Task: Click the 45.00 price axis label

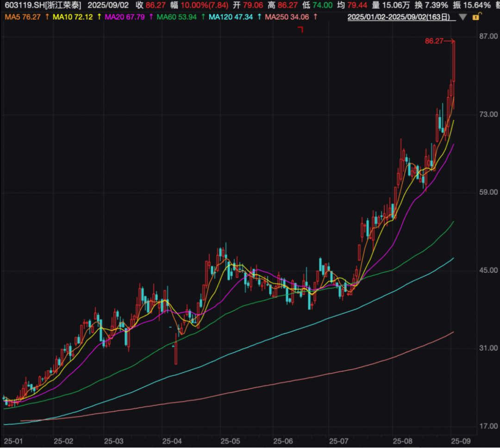Action: pos(488,270)
